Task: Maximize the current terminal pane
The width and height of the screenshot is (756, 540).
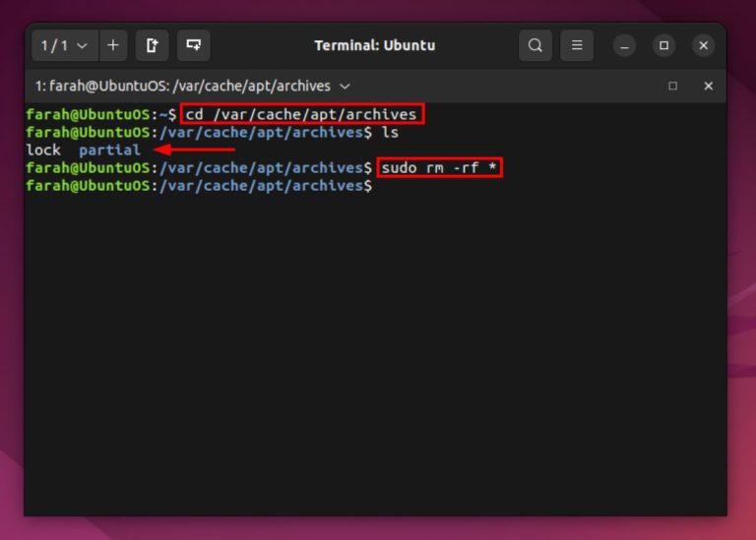Action: coord(672,87)
